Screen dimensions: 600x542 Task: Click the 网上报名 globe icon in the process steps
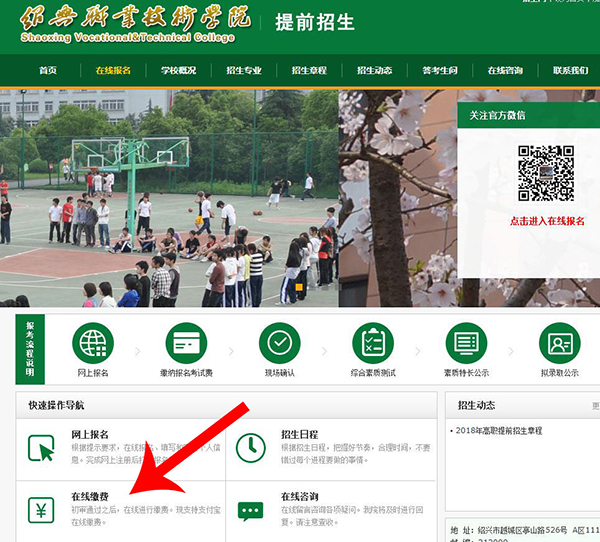click(93, 343)
